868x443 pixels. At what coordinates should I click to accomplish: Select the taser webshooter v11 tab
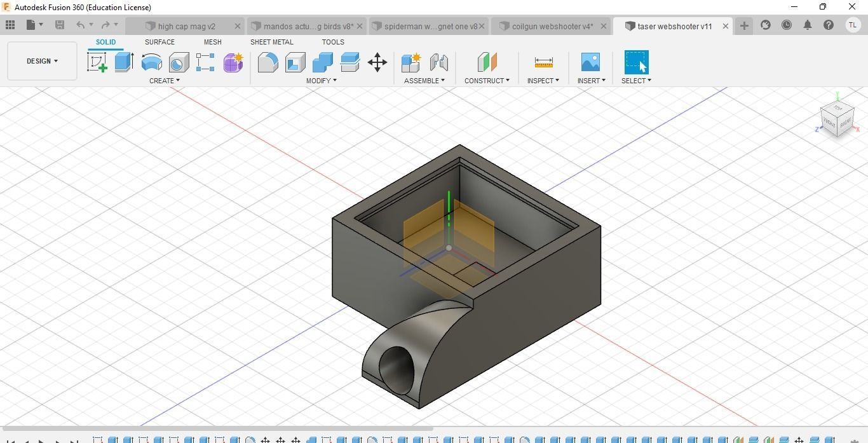pyautogui.click(x=674, y=26)
